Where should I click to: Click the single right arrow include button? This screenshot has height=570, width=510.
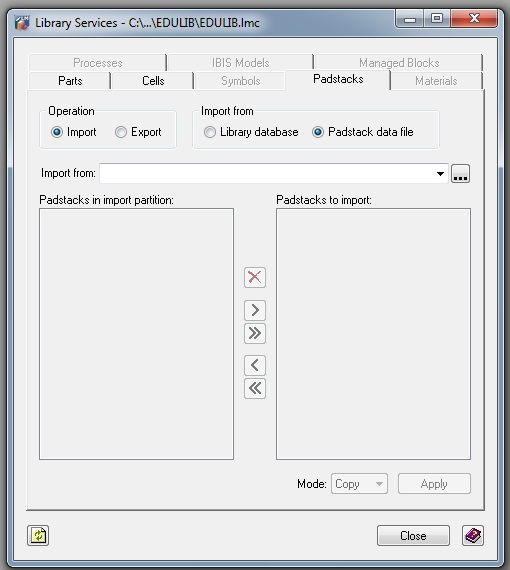coord(254,310)
